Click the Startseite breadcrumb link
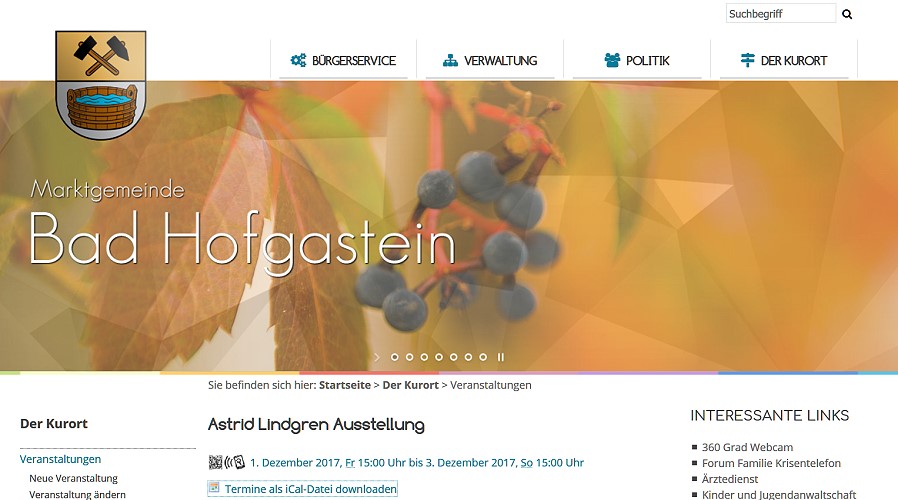Screen dimensions: 898x500 tap(345, 385)
